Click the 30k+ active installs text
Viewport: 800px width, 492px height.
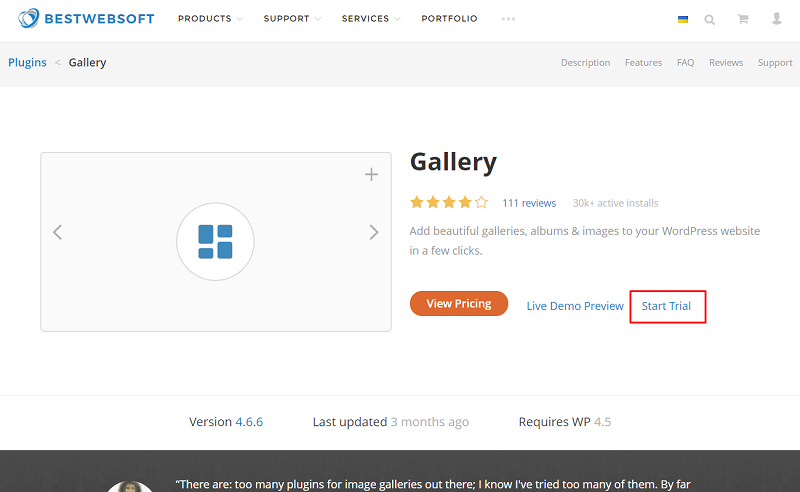615,203
